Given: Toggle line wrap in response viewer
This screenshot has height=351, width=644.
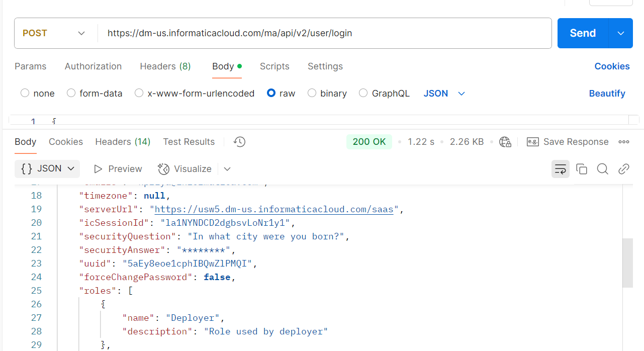Looking at the screenshot, I should click(560, 169).
